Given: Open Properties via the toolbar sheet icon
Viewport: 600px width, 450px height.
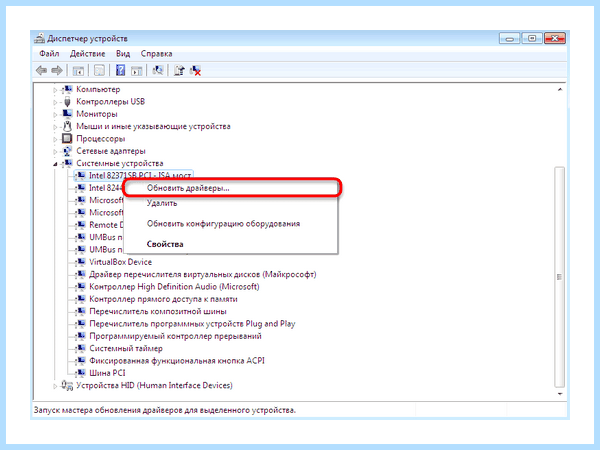Looking at the screenshot, I should [x=99, y=70].
